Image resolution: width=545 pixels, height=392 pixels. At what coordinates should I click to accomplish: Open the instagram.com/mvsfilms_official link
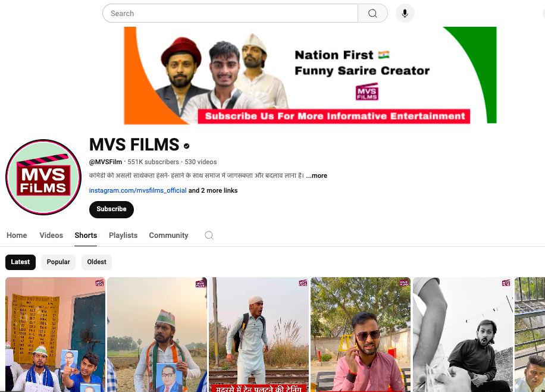[x=138, y=191]
